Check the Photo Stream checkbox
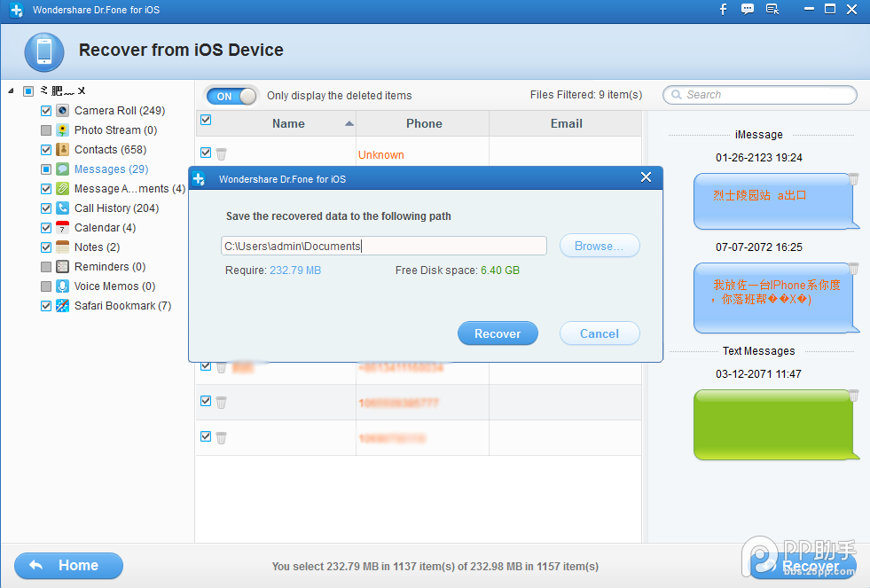This screenshot has height=588, width=870. (x=46, y=129)
